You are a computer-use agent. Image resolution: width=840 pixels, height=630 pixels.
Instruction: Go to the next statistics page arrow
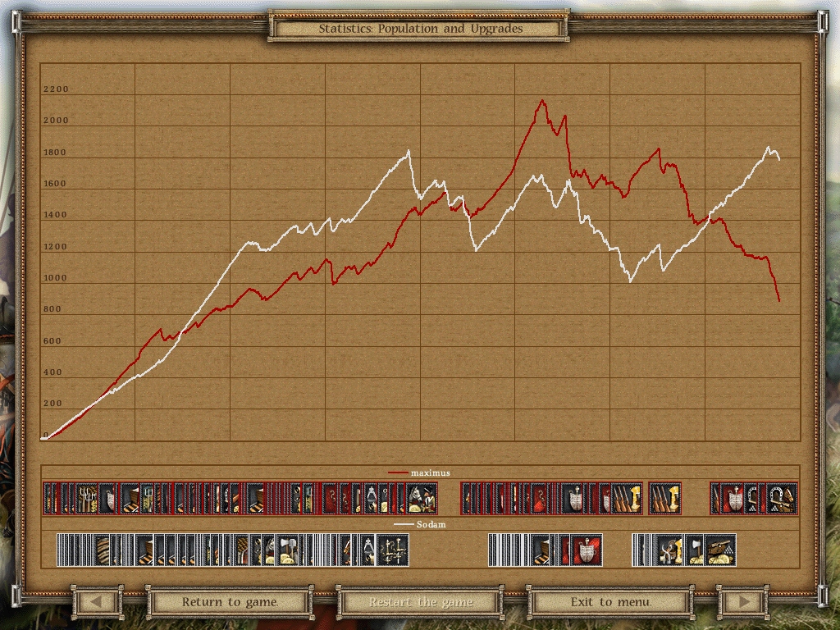pos(743,602)
